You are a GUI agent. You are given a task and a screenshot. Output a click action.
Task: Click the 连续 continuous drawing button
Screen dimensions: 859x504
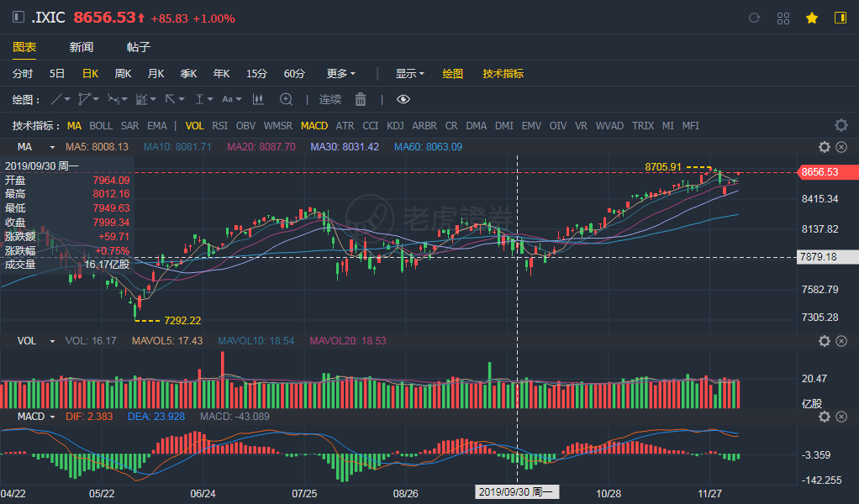pos(330,99)
